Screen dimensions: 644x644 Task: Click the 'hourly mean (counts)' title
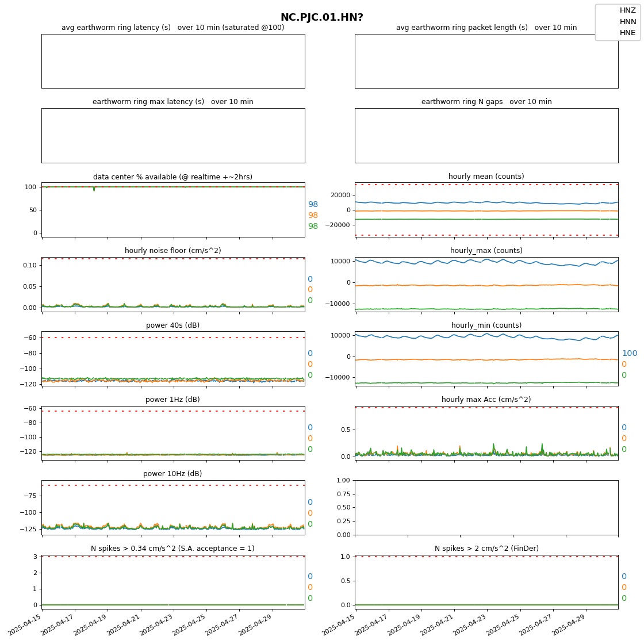coord(486,176)
